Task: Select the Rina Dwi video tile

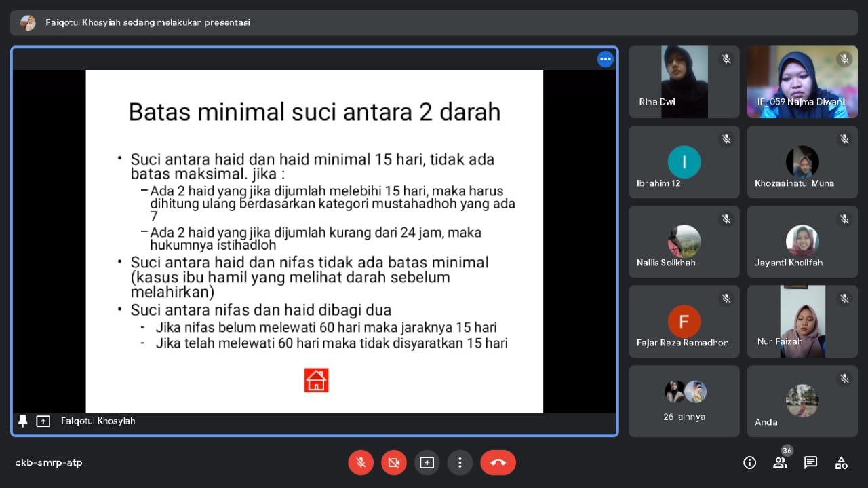Action: point(684,82)
